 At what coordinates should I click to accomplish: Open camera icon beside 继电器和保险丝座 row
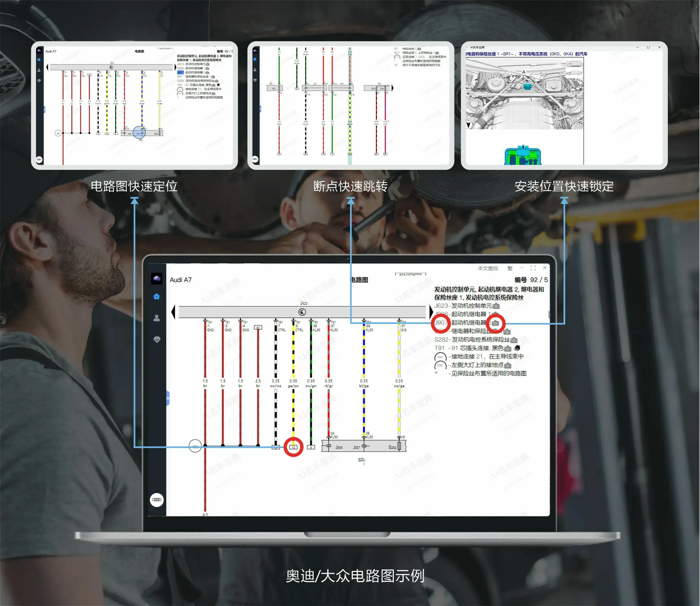point(507,332)
